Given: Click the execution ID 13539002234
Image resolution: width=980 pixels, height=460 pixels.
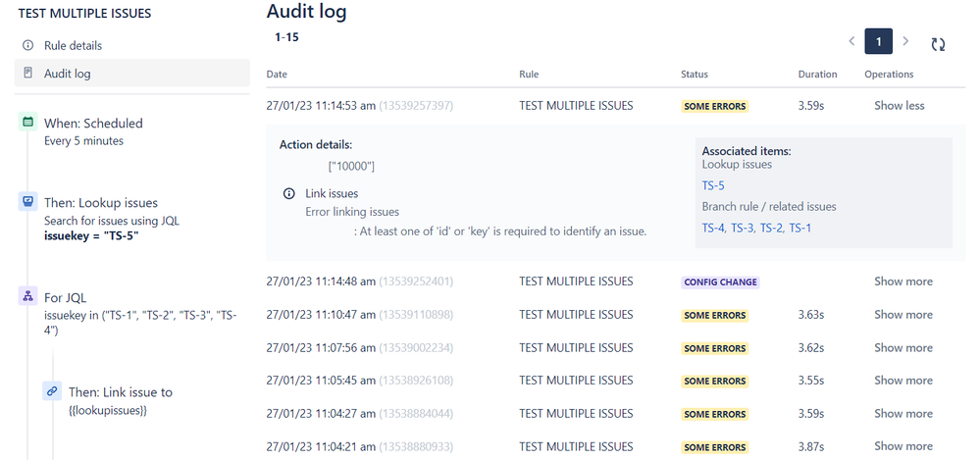Looking at the screenshot, I should pos(416,347).
